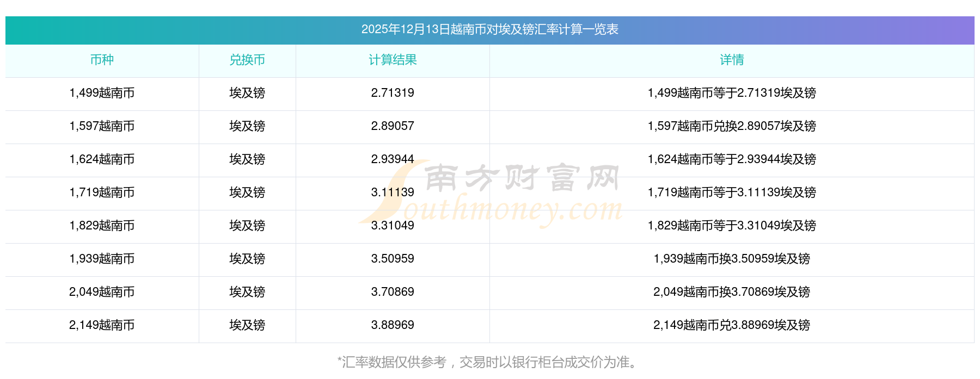
Task: Click the 币种 column header
Action: (x=102, y=60)
